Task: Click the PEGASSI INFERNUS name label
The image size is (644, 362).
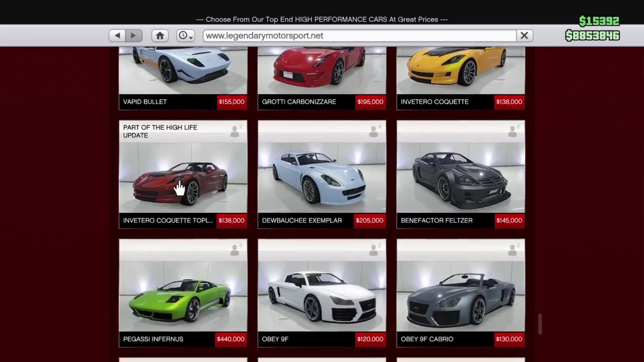Action: click(153, 339)
